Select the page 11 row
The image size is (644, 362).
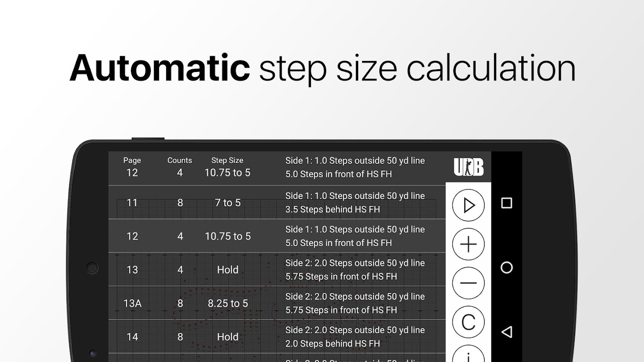coord(277,202)
